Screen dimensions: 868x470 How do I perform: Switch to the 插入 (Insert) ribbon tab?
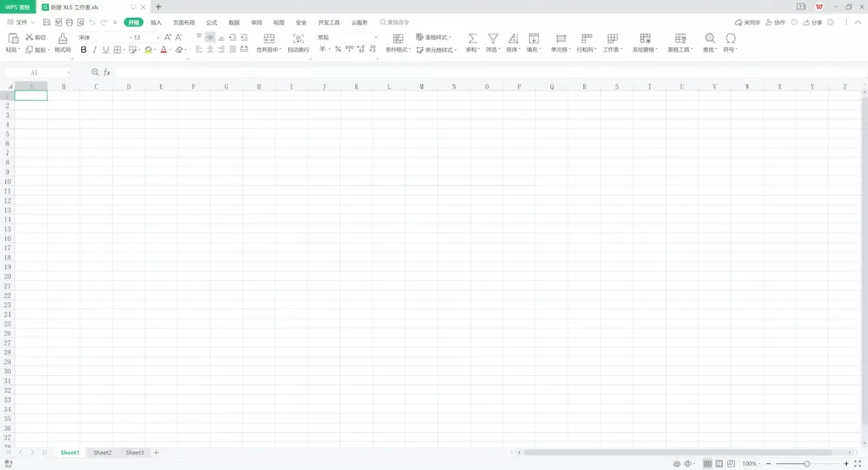click(x=156, y=22)
